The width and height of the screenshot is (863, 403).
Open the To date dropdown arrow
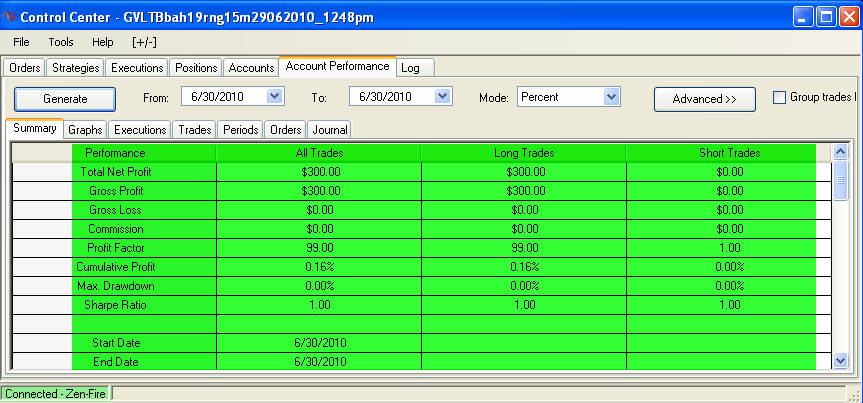click(x=443, y=96)
